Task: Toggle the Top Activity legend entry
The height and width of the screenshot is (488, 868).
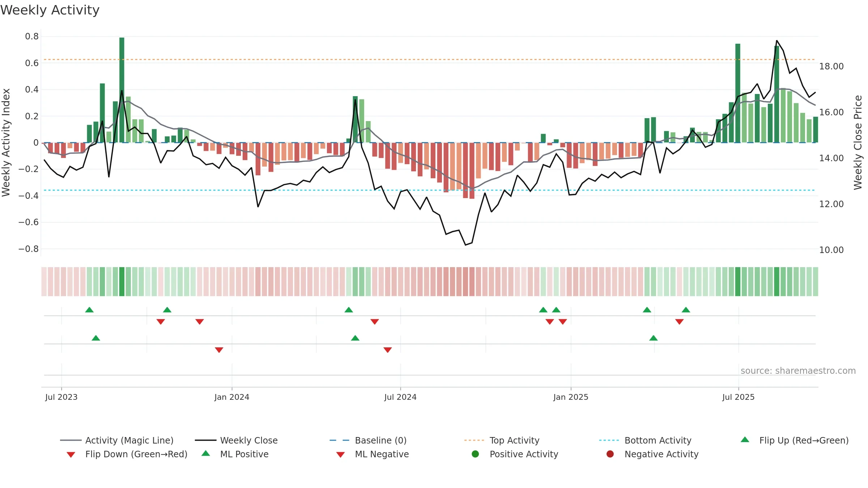Action: (502, 440)
